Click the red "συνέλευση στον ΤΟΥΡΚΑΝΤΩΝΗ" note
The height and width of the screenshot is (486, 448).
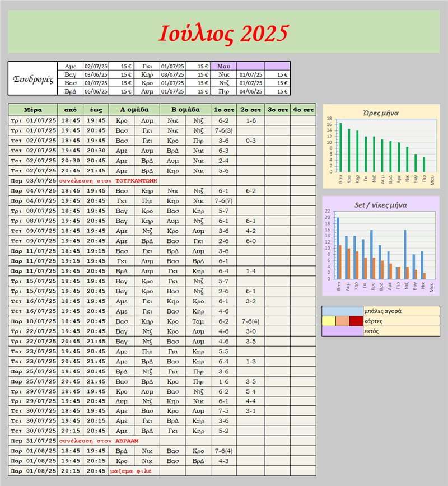pos(108,181)
